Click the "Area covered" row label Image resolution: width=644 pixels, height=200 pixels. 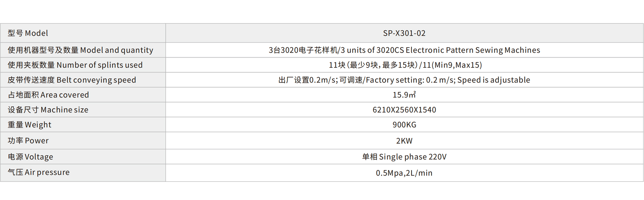point(48,95)
